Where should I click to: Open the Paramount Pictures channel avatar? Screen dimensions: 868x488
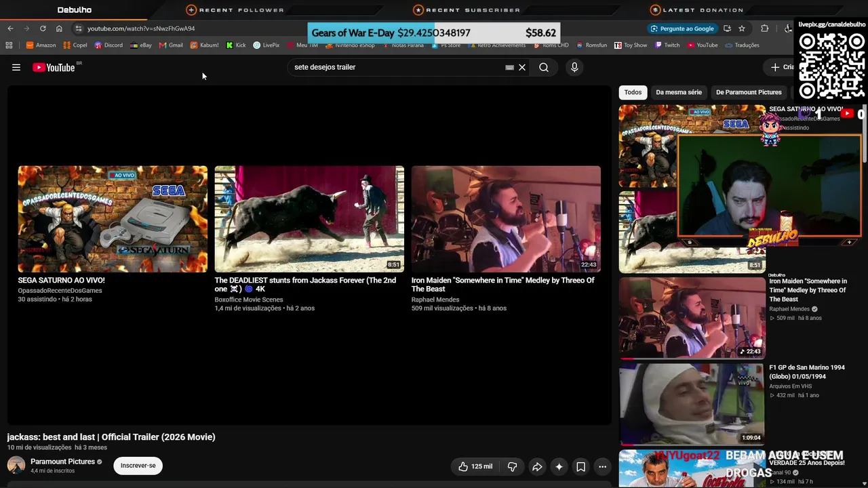[16, 466]
